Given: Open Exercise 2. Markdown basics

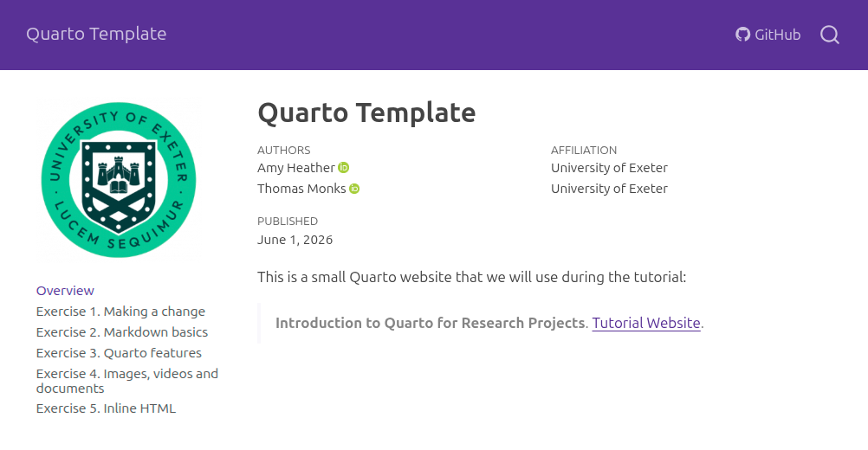Looking at the screenshot, I should 122,331.
